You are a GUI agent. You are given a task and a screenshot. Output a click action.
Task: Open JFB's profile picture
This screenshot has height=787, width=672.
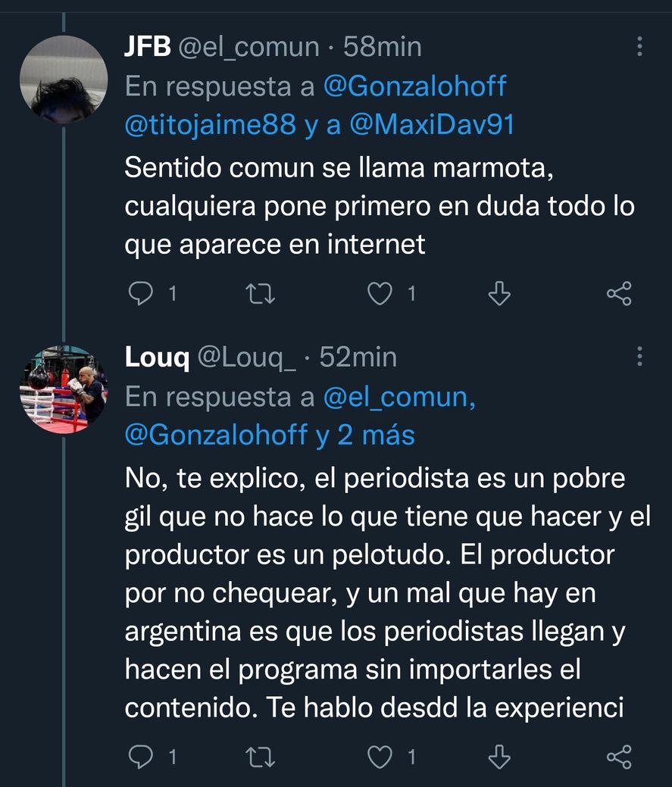pos(64,79)
